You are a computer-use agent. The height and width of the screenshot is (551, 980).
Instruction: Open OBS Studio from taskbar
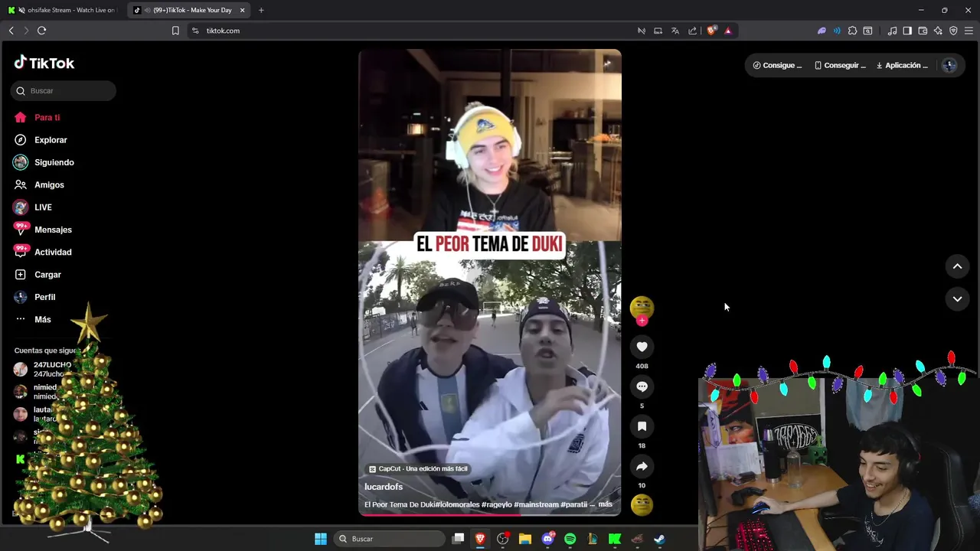[x=503, y=539]
